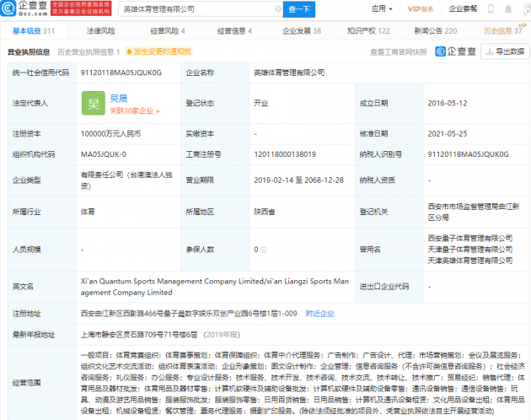Viewport: 531px width, 420px height.
Task: Switch to 知识产权 122 tab
Action: click(368, 31)
